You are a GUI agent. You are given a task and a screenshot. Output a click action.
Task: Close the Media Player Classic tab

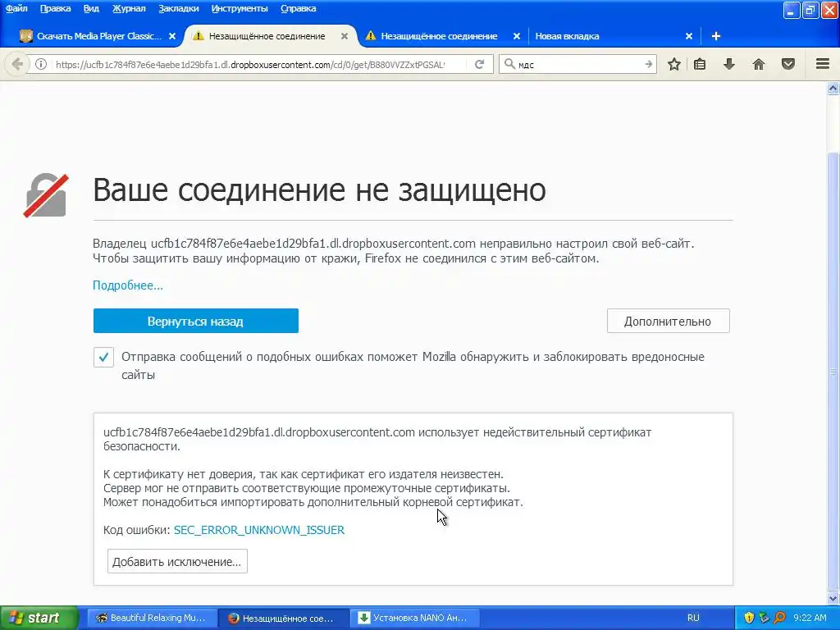click(x=172, y=36)
